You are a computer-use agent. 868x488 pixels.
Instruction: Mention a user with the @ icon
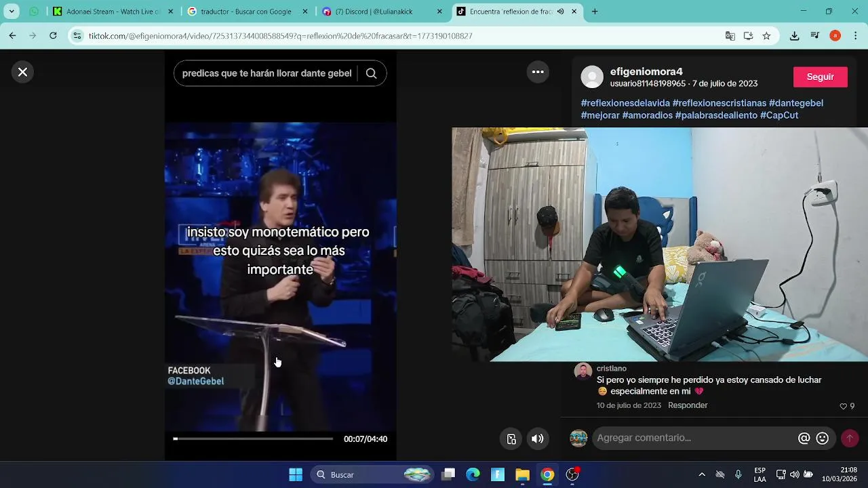tap(804, 439)
